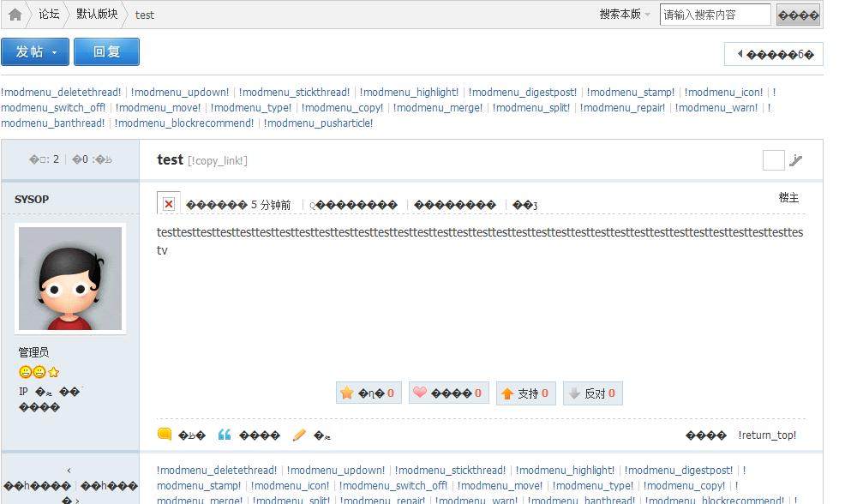
Task: Click the [!copy_link!] link beside the title
Action: tap(218, 161)
